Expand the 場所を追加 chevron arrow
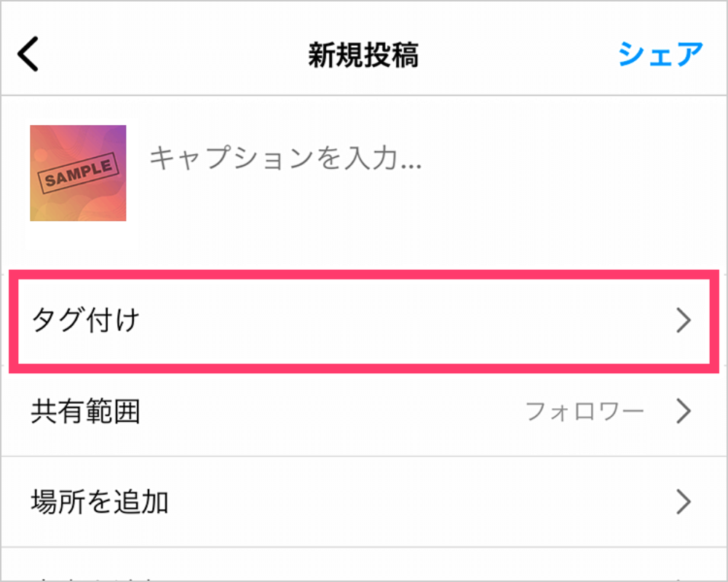728x582 pixels. (x=683, y=502)
